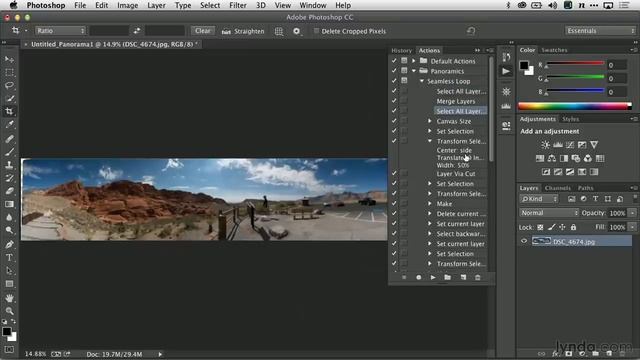Open the Kind layer filter dropdown
This screenshot has width=640, height=360.
pos(539,199)
